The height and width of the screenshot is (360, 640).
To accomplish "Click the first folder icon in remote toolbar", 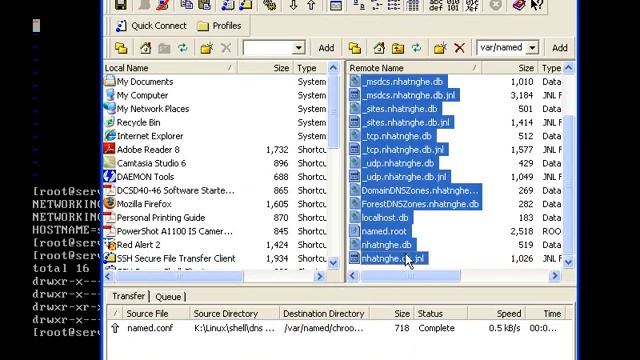I will 355,48.
